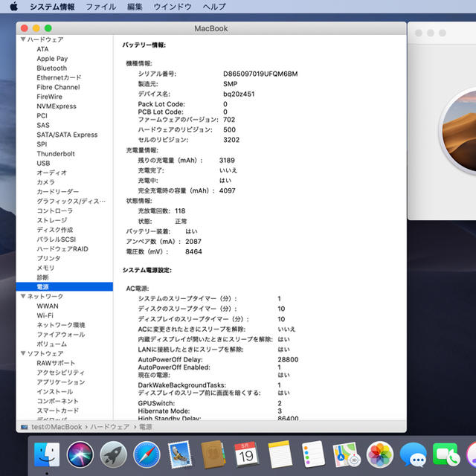This screenshot has height=476, width=476.
Task: Select ストレージ in the sidebar
Action: (x=52, y=220)
